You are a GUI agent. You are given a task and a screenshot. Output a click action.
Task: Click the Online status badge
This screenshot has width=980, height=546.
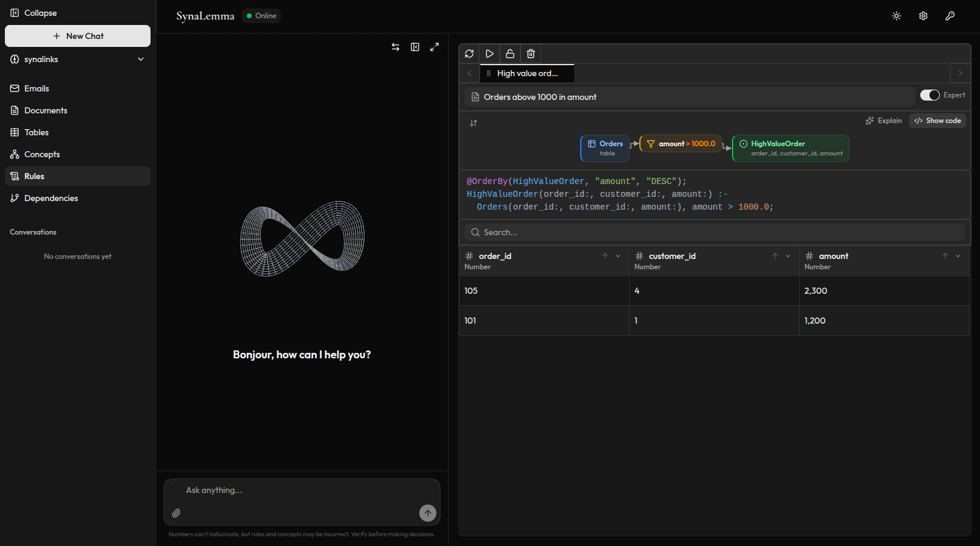point(261,16)
